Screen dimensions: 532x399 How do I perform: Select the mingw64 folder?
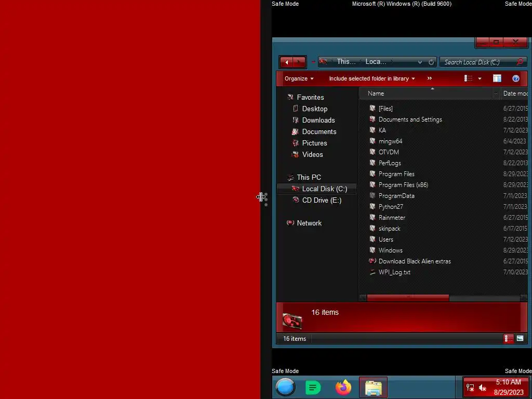(x=390, y=141)
